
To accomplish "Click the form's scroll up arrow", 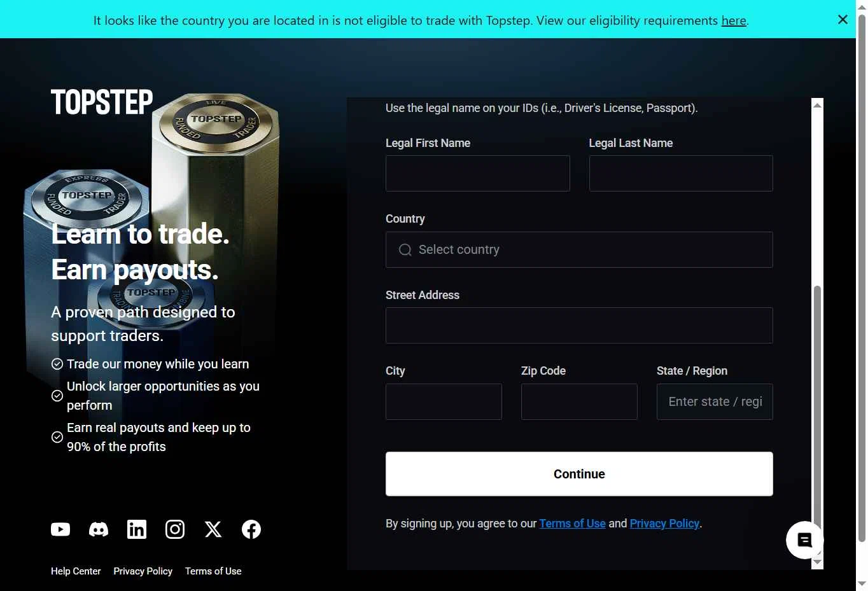I will [x=818, y=105].
